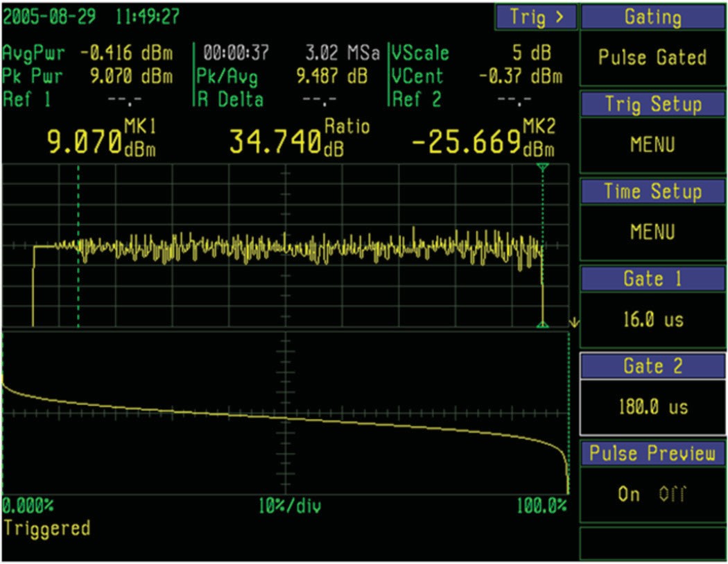Select the Gating menu header
This screenshot has width=728, height=564.
tap(653, 17)
